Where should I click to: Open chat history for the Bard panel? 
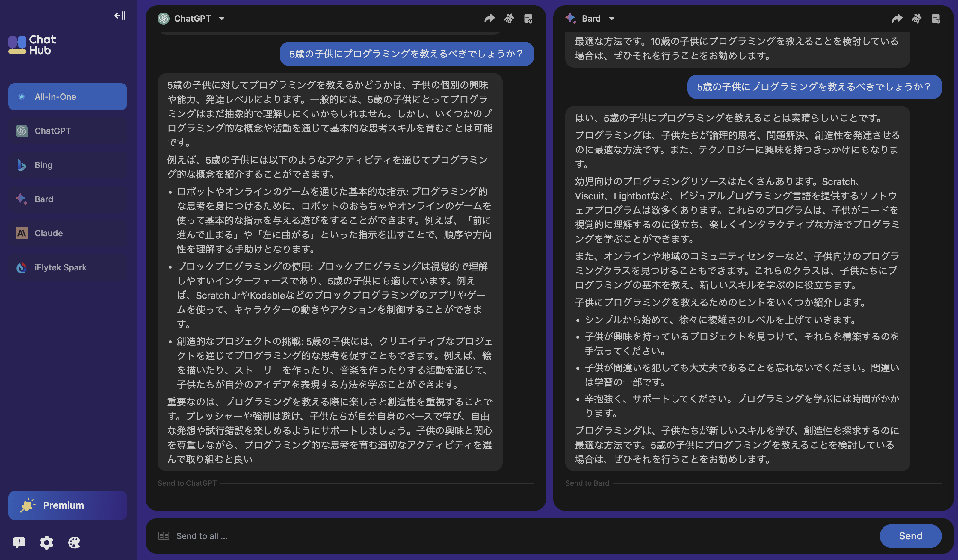pos(936,18)
